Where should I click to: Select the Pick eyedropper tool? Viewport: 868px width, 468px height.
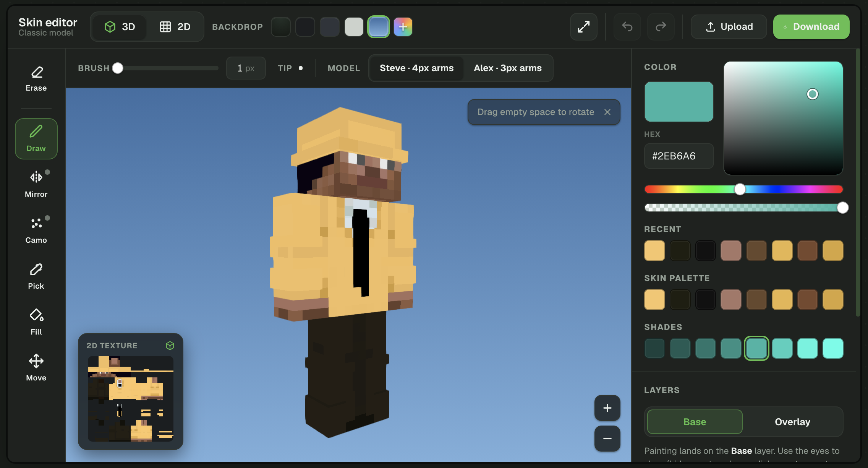point(36,276)
